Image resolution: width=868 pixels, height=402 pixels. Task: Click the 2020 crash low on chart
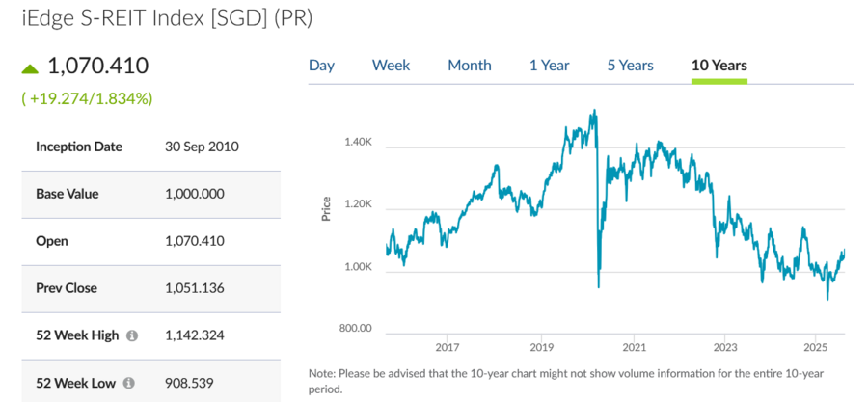pos(599,285)
